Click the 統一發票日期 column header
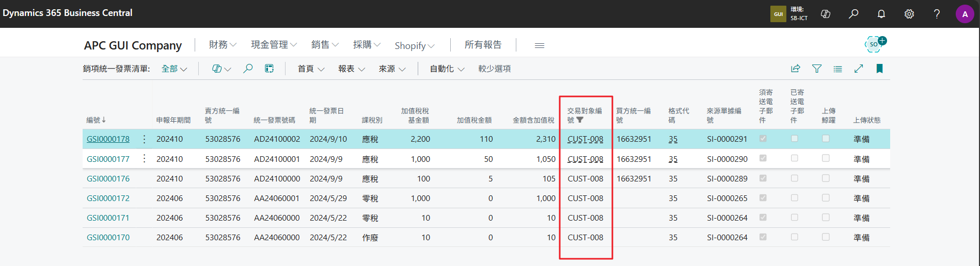980x266 pixels. point(327,115)
